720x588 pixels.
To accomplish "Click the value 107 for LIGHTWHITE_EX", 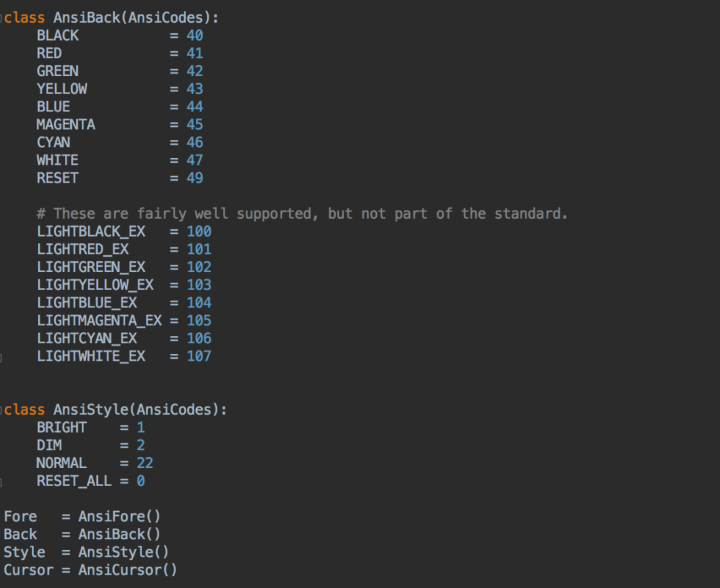I will (x=199, y=356).
